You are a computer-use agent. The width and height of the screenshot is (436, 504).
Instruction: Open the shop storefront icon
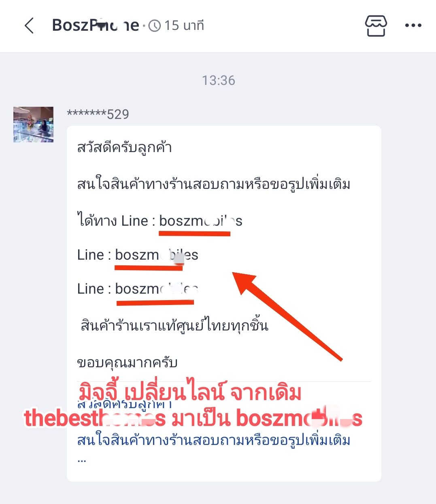(376, 25)
